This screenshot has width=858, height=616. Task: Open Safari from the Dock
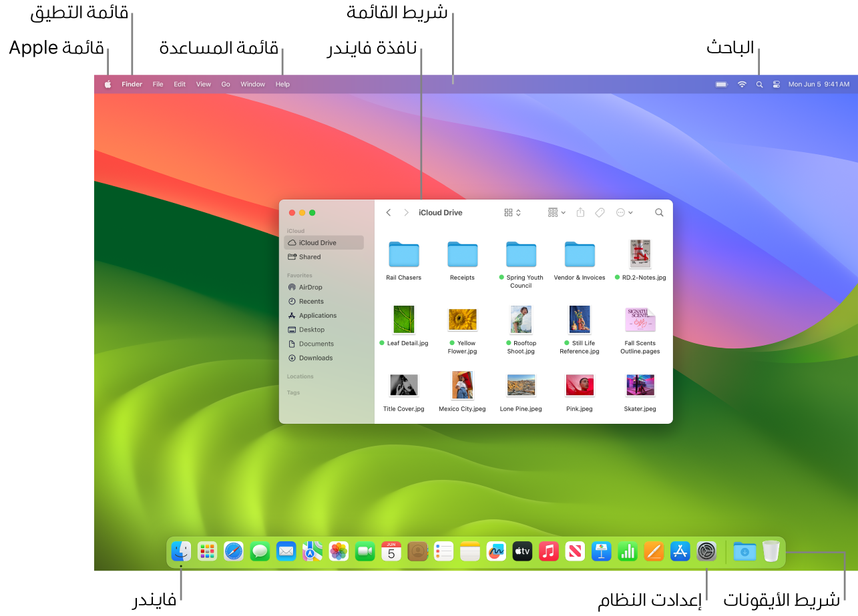point(233,551)
